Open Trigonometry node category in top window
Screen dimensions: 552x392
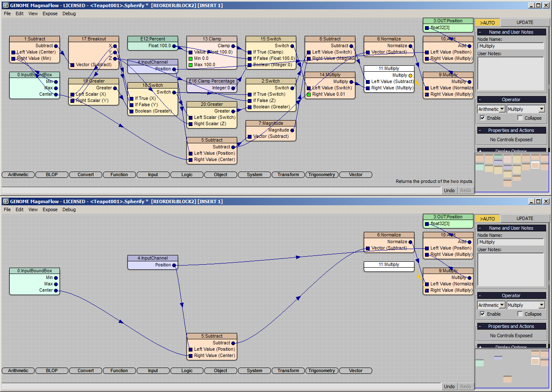(x=322, y=175)
